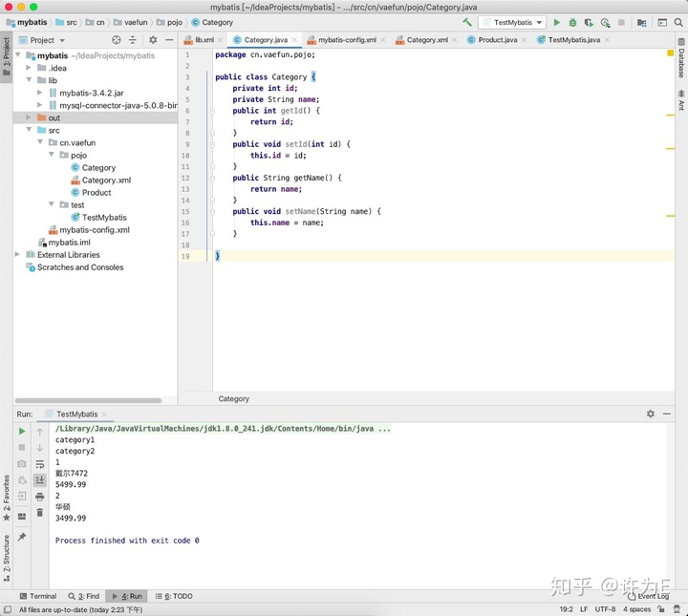Switch to the TestMybatis.java tab
This screenshot has height=616, width=688.
[x=573, y=40]
